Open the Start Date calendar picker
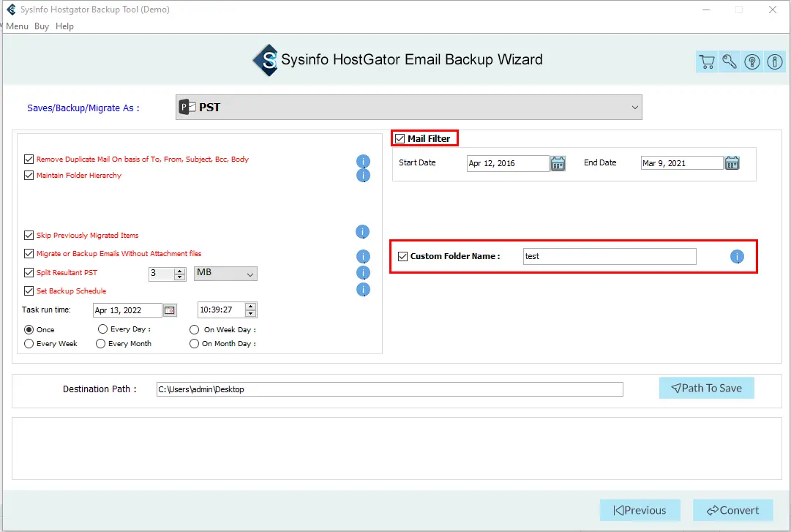The height and width of the screenshot is (532, 791). (558, 163)
